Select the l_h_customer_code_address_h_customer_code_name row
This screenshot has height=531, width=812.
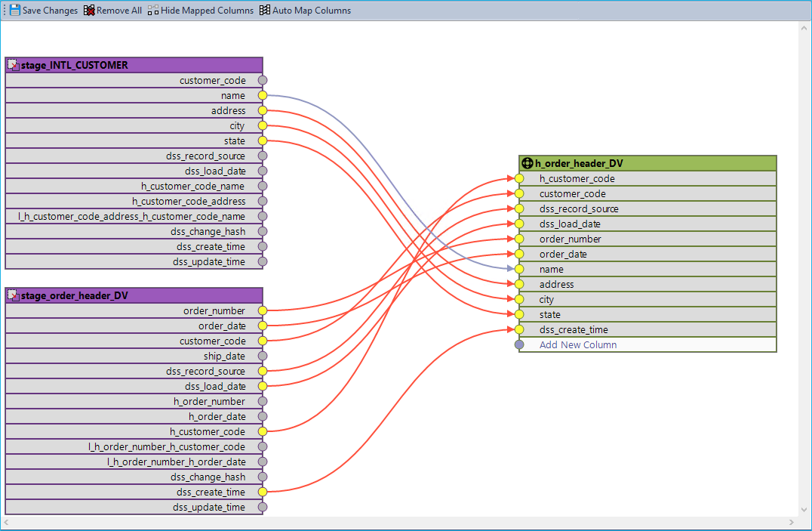(134, 216)
